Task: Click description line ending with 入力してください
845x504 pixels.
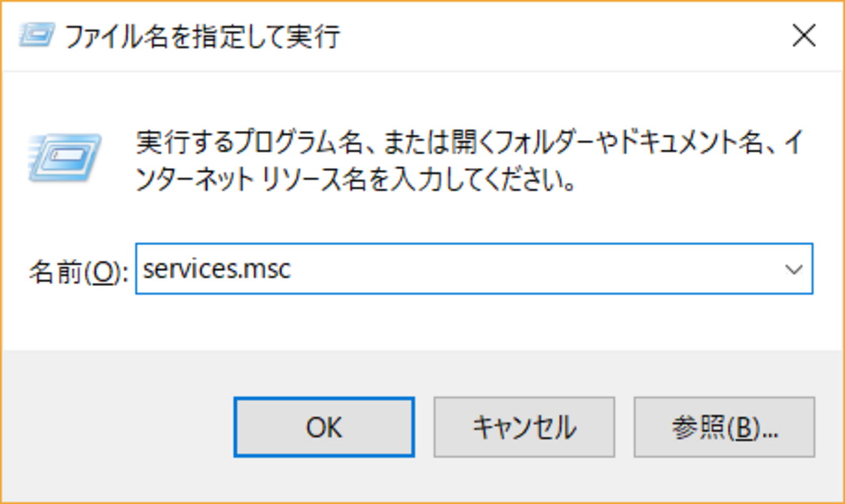Action: click(x=356, y=180)
